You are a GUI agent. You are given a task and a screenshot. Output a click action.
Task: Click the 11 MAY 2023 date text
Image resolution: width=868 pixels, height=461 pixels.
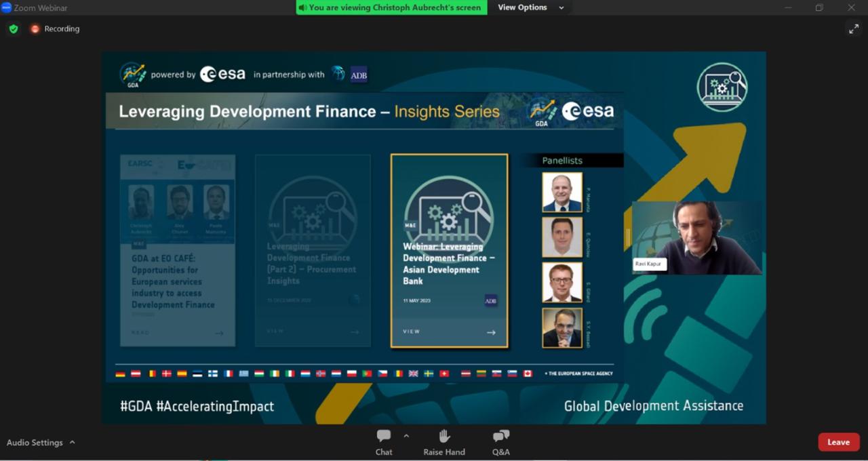(417, 300)
